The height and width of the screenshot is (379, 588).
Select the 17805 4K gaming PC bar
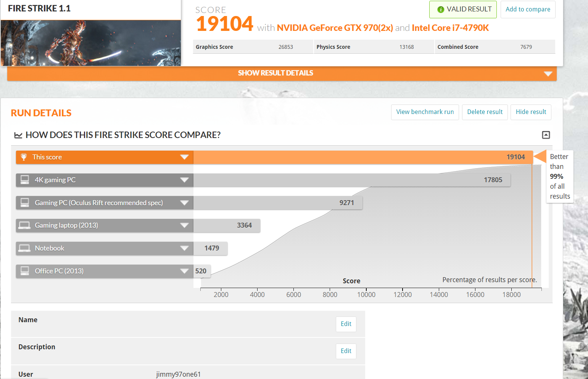pyautogui.click(x=352, y=180)
